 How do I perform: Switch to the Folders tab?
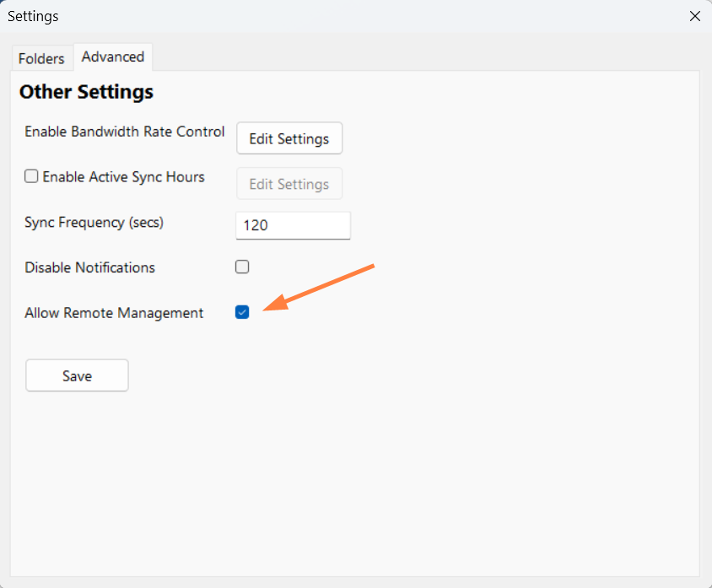click(x=41, y=58)
